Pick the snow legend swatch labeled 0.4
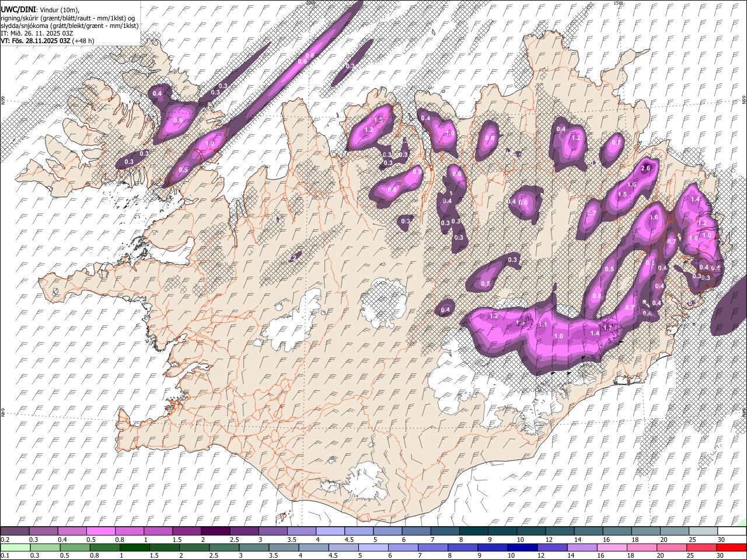Image resolution: width=747 pixels, height=560 pixels. 72,531
